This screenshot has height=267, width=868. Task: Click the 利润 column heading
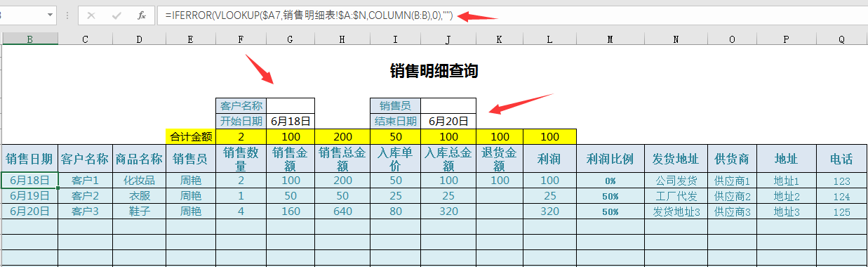click(549, 158)
